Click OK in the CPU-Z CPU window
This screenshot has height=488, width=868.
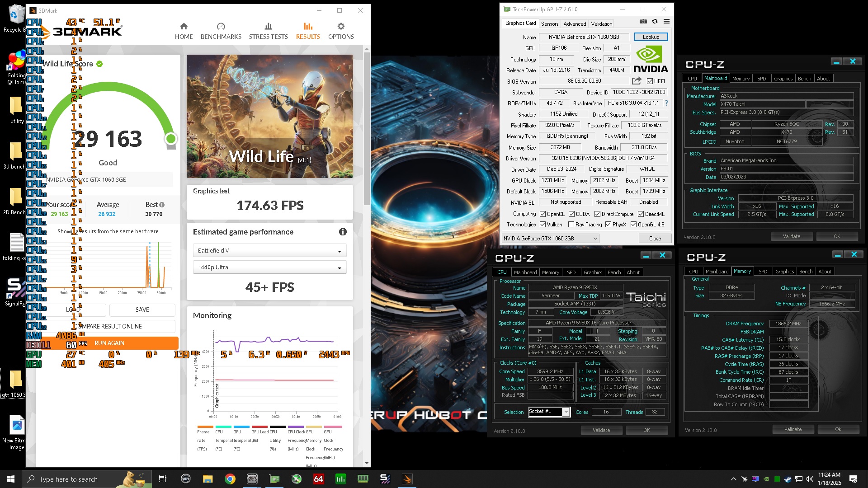point(646,430)
